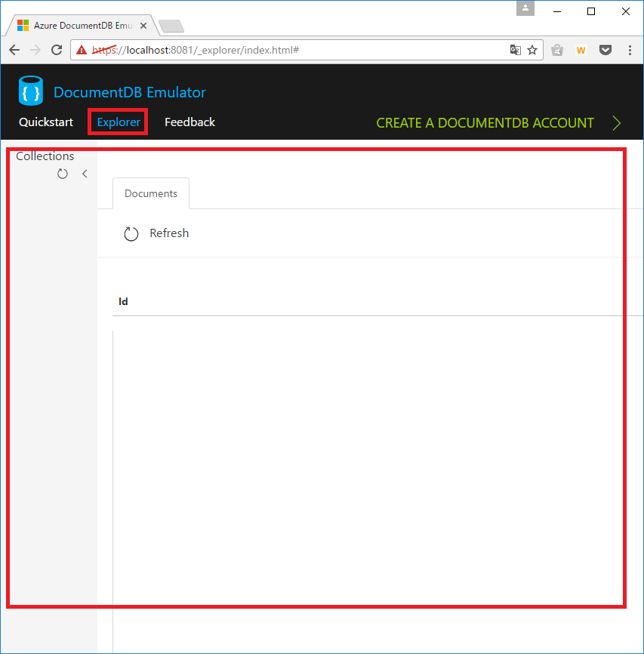This screenshot has height=654, width=644.
Task: Open the Feedback tab
Action: click(190, 122)
